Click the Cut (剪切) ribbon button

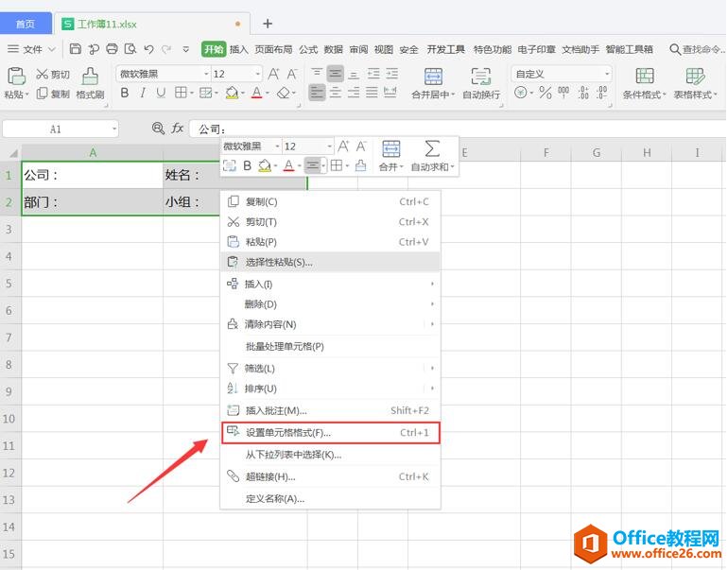click(x=52, y=75)
